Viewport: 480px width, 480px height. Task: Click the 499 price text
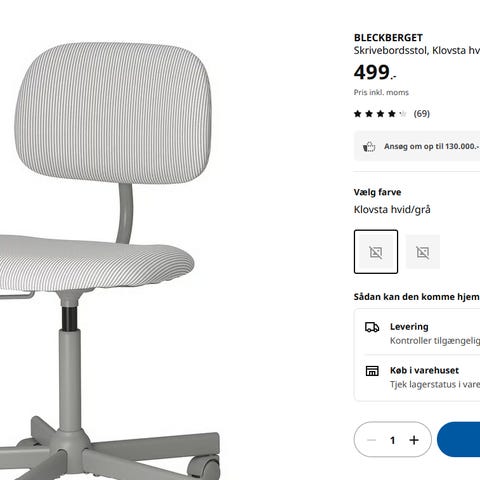(x=375, y=72)
